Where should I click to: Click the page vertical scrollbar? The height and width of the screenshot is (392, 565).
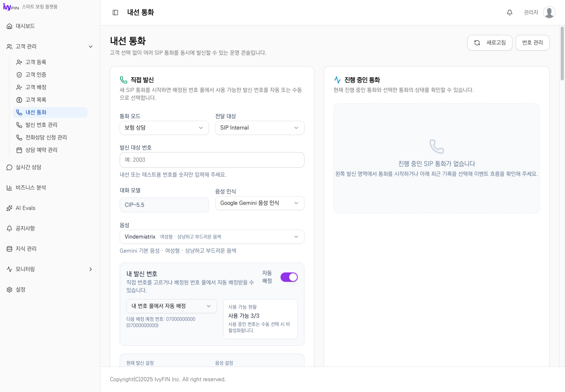coord(562,53)
